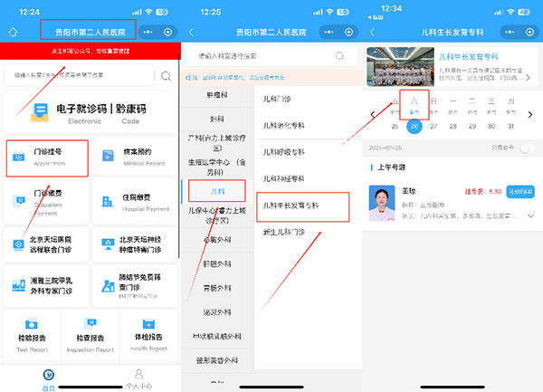The height and width of the screenshot is (392, 543).
Task: Open 北京天坛医院远程联合门诊
Action: 46,244
